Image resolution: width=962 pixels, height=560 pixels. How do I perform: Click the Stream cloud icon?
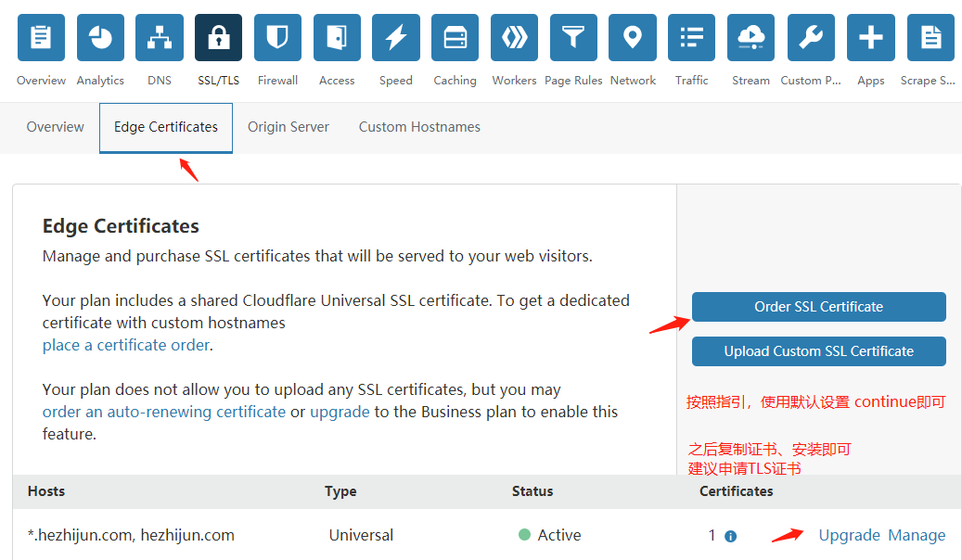[x=750, y=38]
